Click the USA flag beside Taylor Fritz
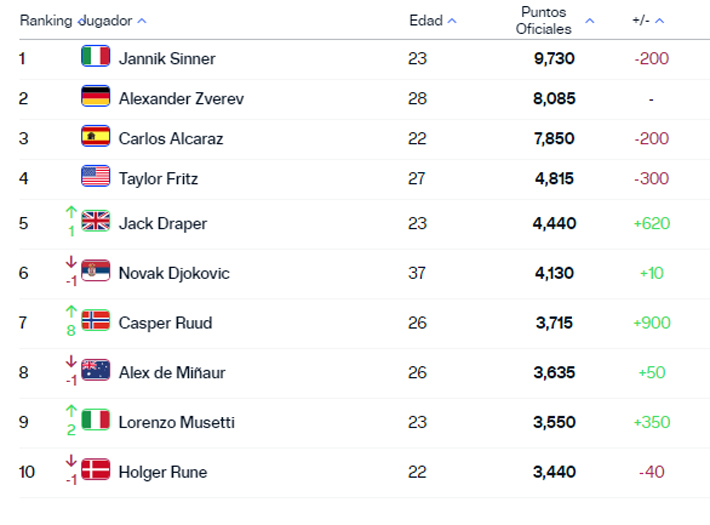 96,177
